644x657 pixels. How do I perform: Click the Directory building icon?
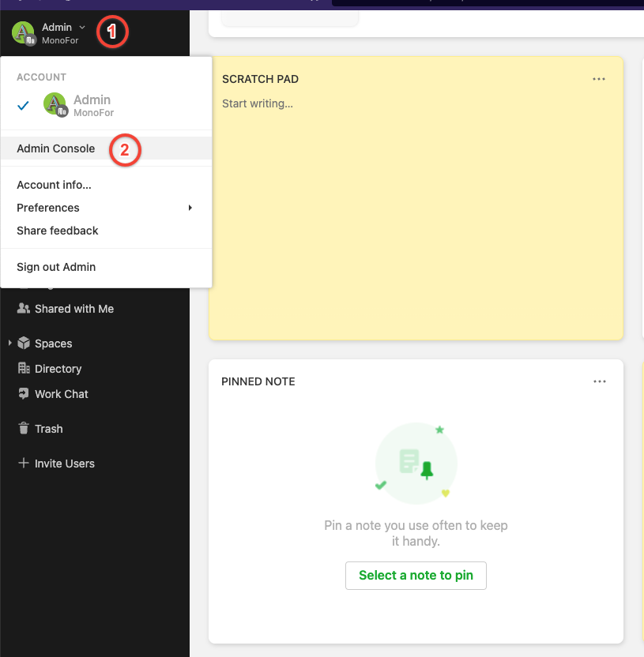24,369
